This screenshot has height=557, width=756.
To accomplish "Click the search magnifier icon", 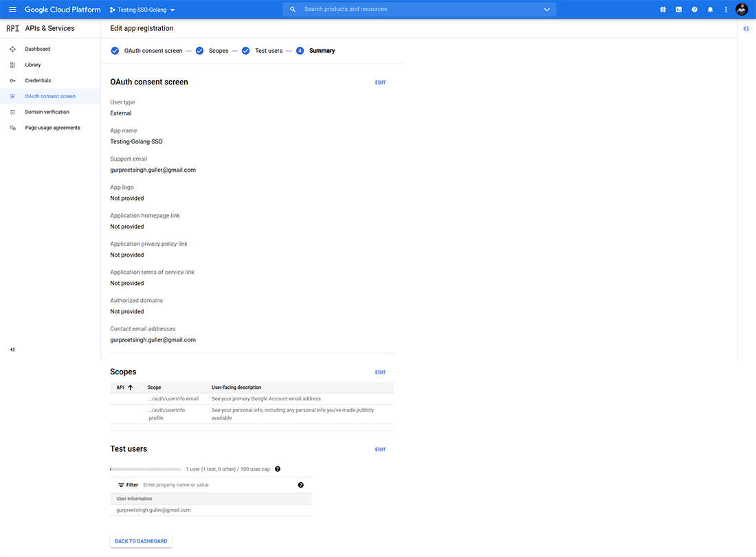I will pyautogui.click(x=293, y=9).
